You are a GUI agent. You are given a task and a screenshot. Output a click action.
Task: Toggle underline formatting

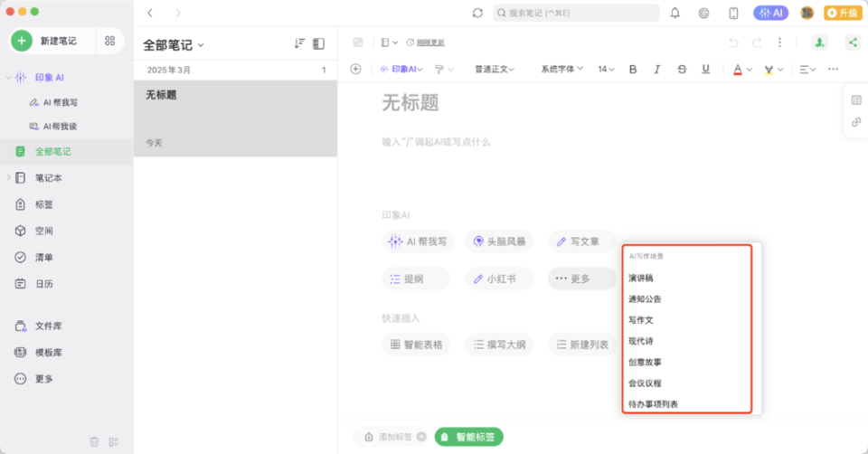706,70
